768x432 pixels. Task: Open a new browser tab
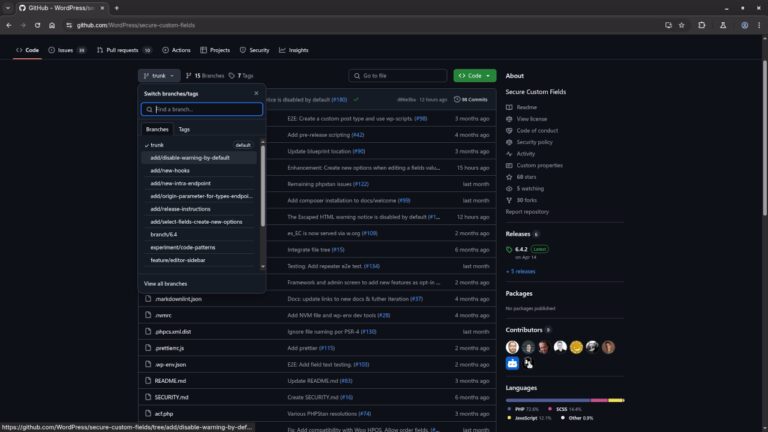117,8
